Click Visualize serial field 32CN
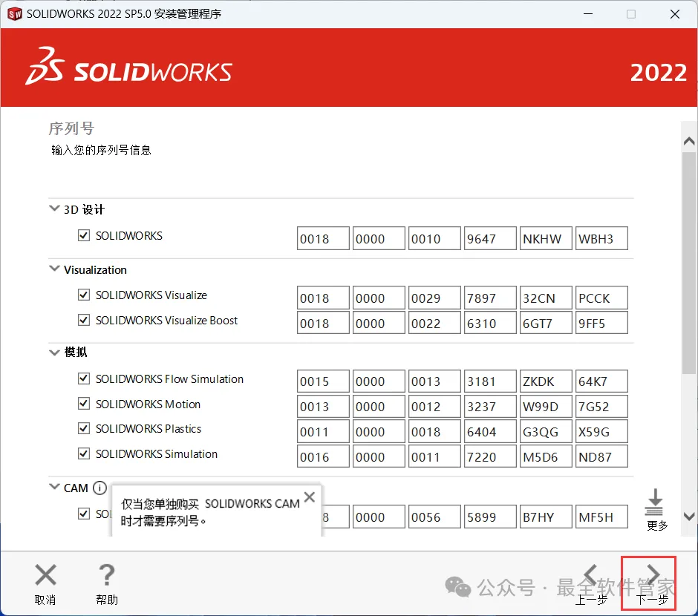 point(546,298)
